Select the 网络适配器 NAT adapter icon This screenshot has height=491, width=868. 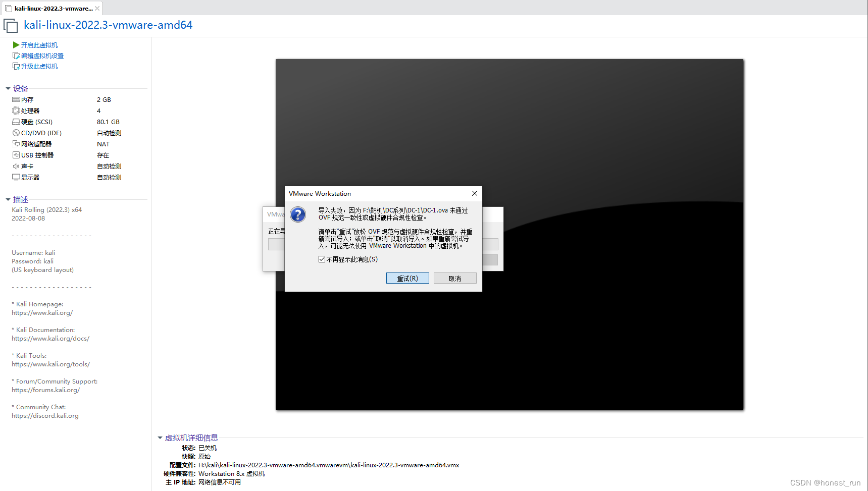click(x=16, y=144)
